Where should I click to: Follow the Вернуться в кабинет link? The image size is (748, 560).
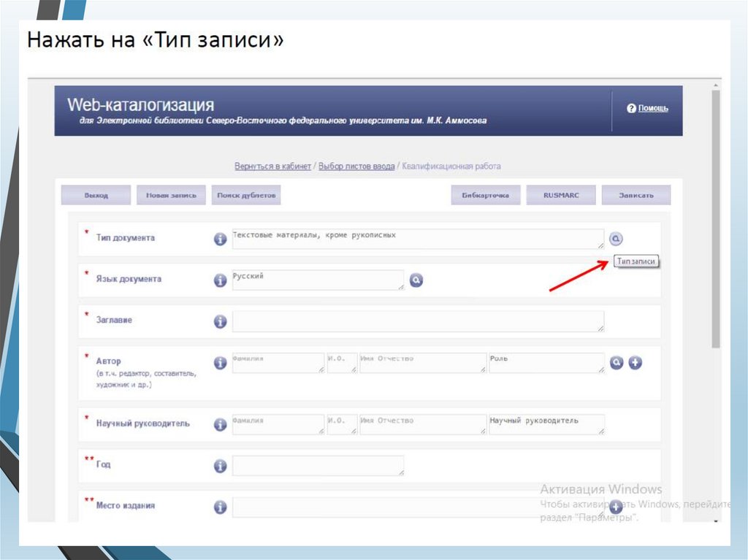tap(272, 166)
